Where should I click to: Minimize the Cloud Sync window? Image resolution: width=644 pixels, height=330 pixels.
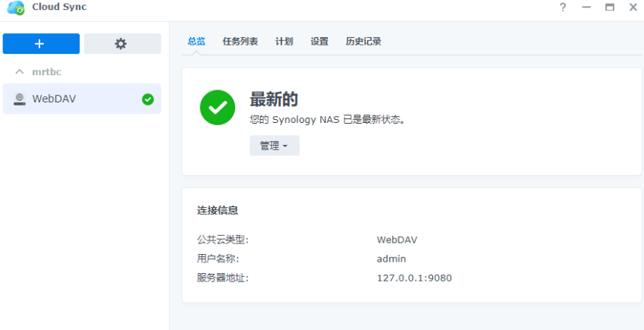coord(586,8)
